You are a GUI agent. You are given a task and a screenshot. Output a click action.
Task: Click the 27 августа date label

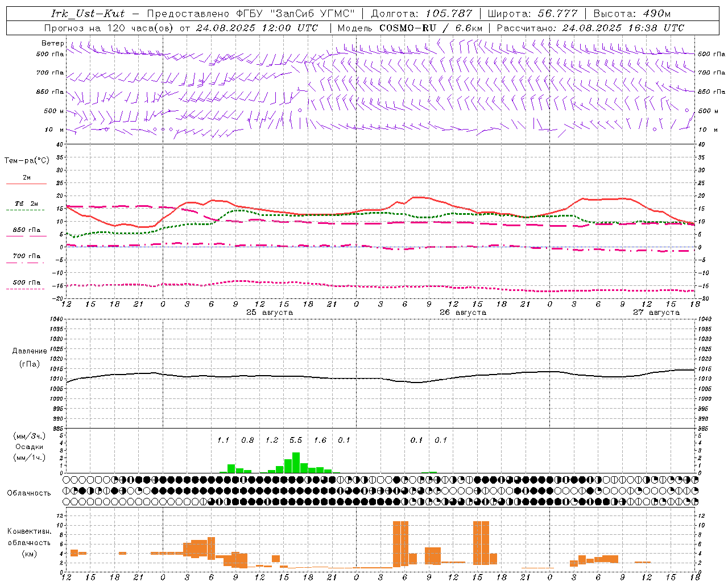pyautogui.click(x=656, y=313)
